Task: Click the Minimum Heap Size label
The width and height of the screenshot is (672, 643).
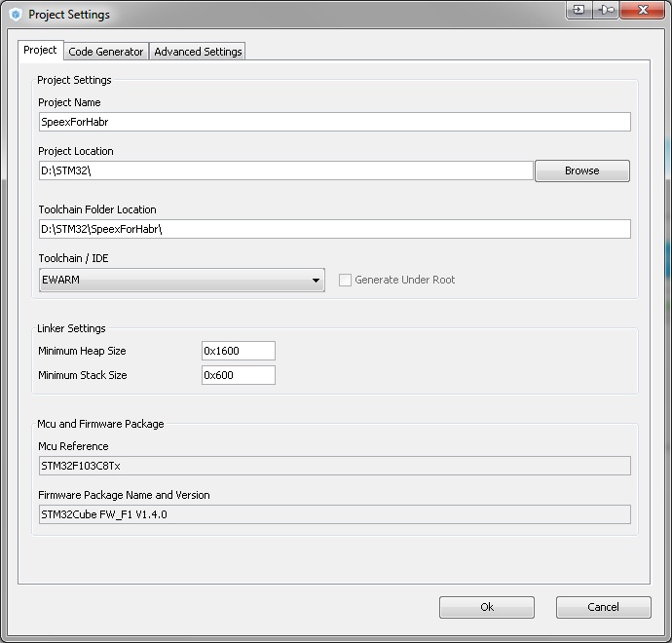Action: click(x=82, y=351)
